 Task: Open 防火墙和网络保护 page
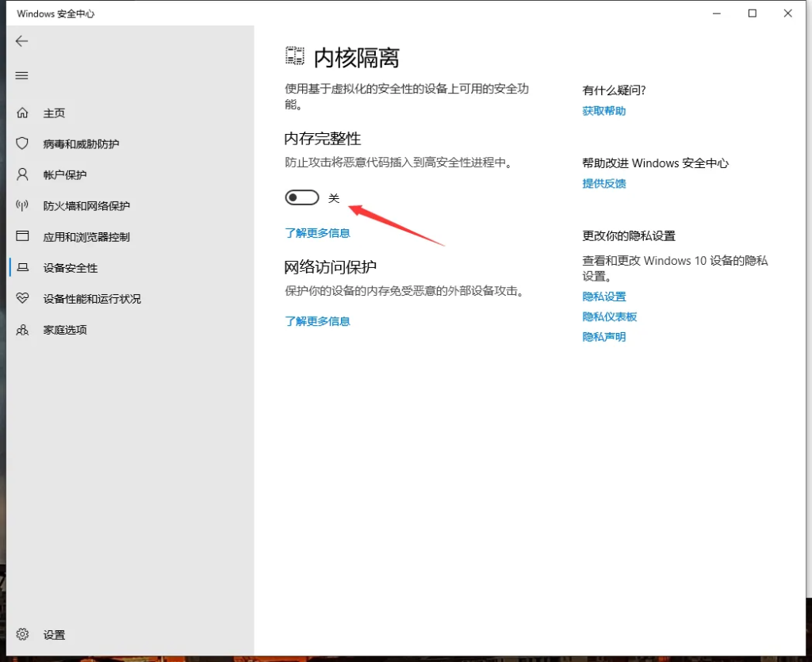pyautogui.click(x=86, y=206)
